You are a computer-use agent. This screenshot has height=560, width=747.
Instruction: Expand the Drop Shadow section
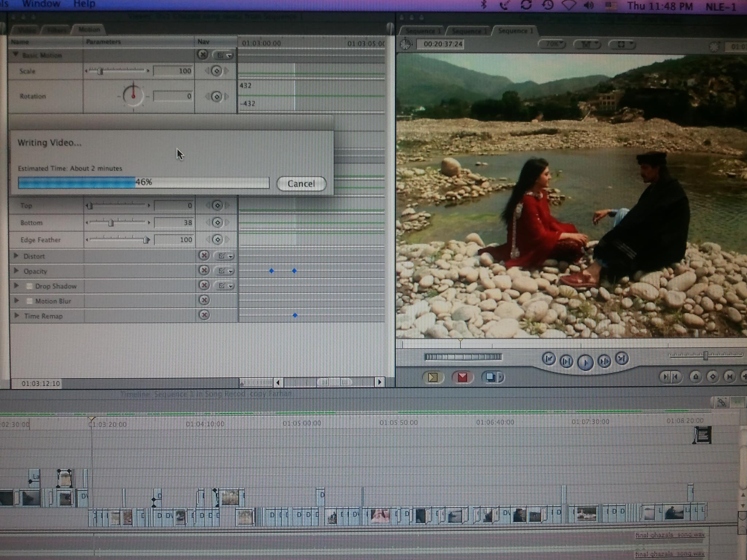[x=16, y=286]
